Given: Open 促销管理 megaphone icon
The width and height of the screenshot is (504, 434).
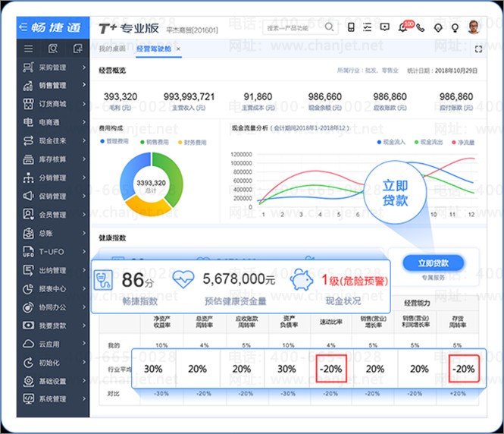Looking at the screenshot, I should pos(28,196).
